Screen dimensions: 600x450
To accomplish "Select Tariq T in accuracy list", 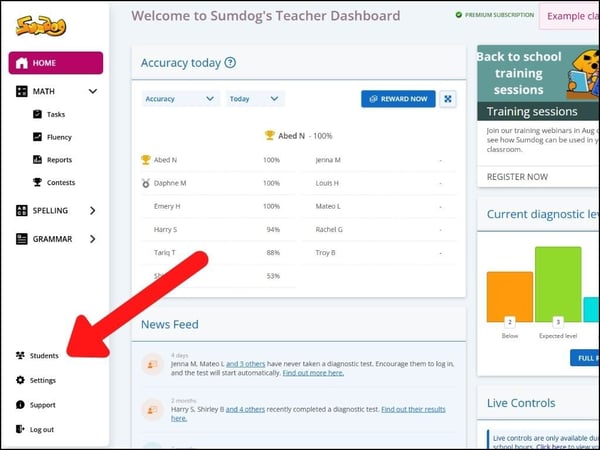I will click(x=165, y=253).
